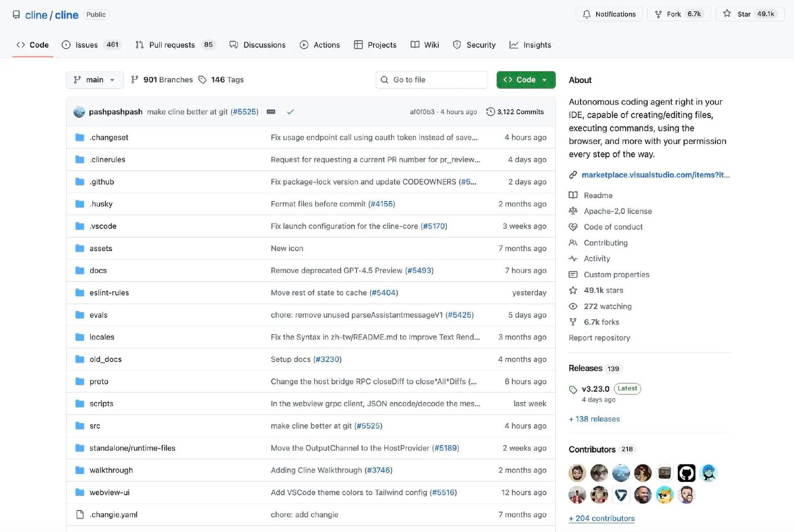This screenshot has height=532, width=794.
Task: Open the evals folder icon
Action: pyautogui.click(x=79, y=315)
